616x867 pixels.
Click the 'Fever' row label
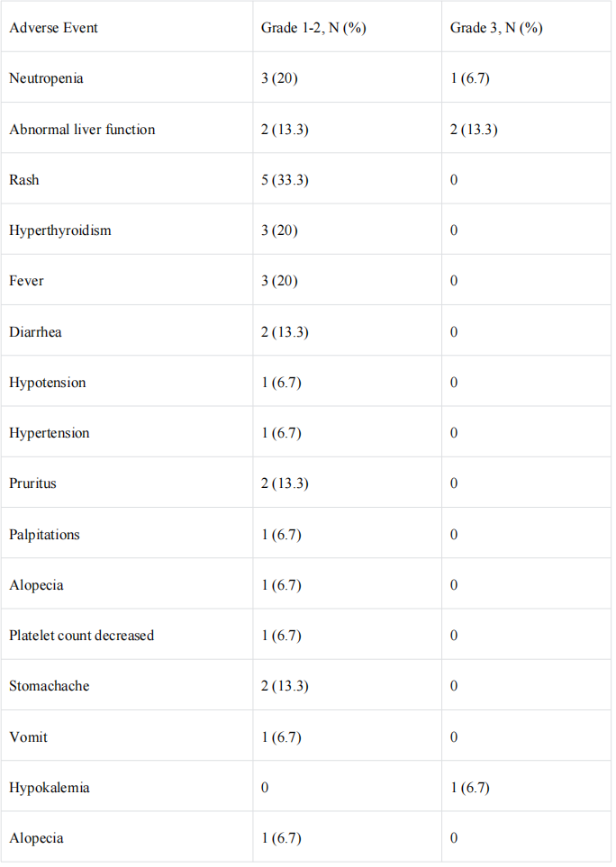(x=26, y=281)
